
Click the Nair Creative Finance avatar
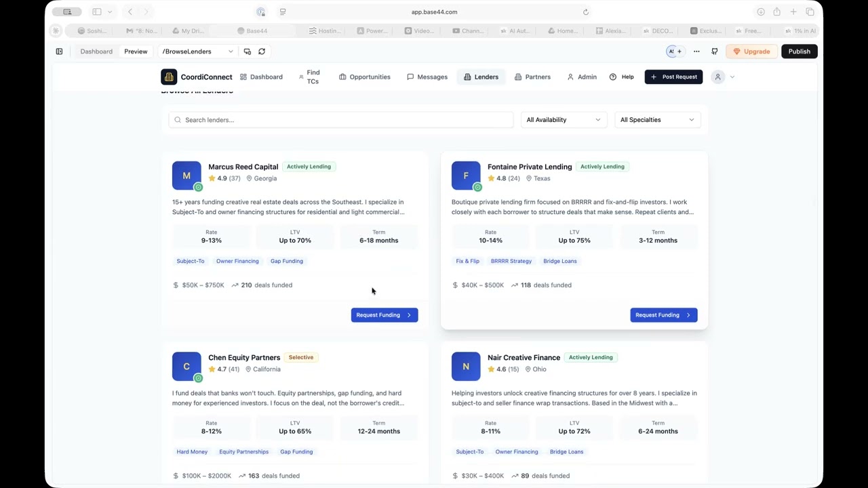click(x=466, y=367)
